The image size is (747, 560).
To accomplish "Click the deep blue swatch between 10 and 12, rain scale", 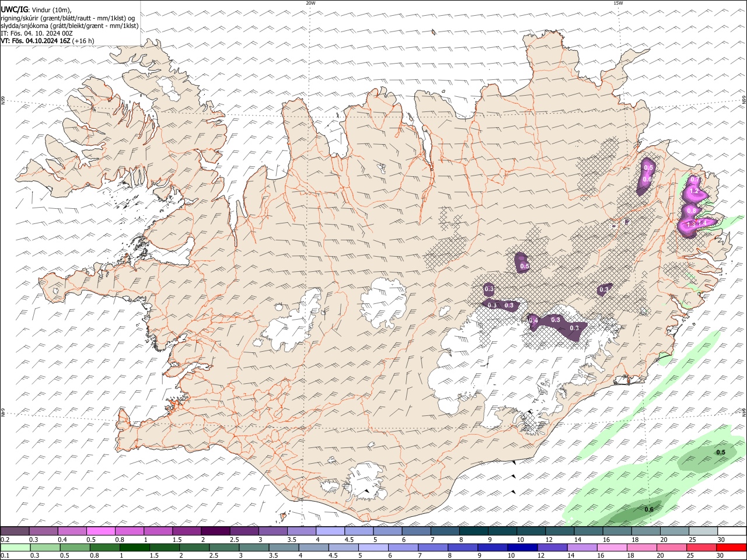I will (522, 547).
